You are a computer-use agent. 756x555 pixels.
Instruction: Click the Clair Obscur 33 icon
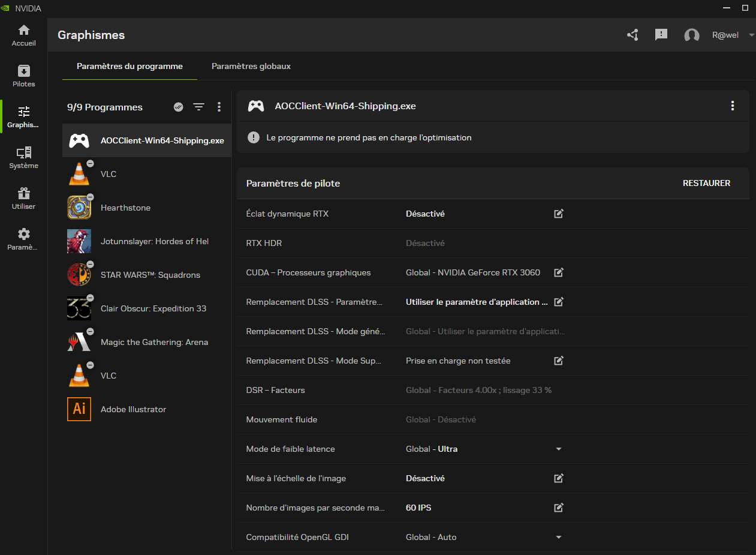(x=79, y=308)
